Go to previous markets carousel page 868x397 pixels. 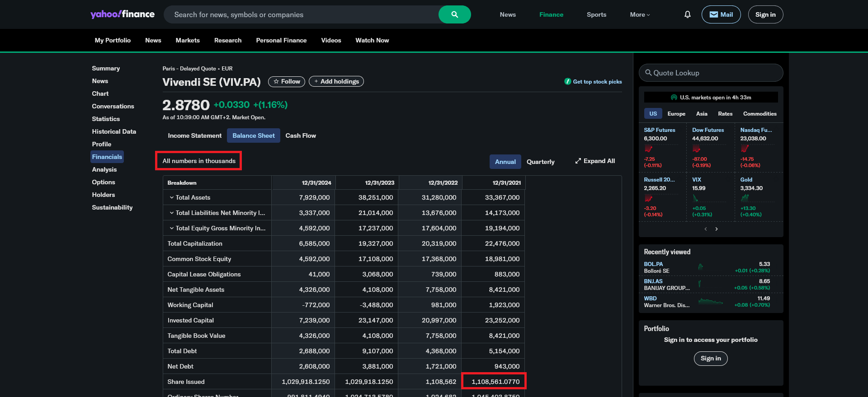pyautogui.click(x=706, y=229)
